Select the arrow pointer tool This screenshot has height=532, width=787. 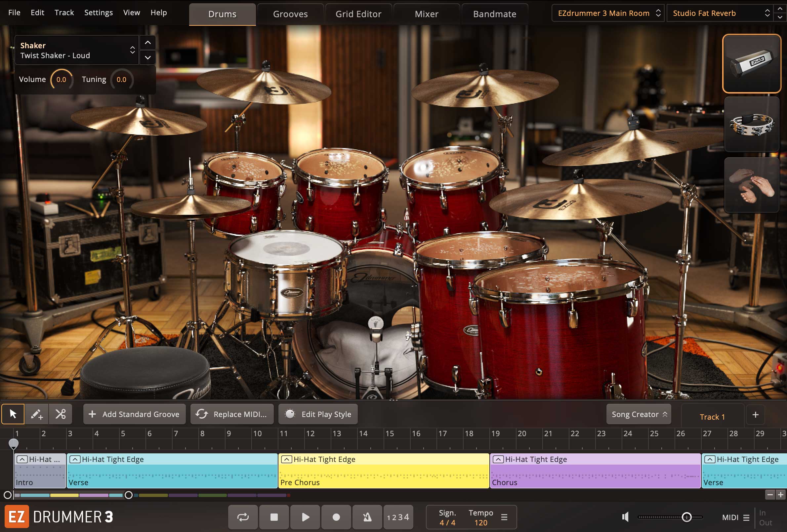point(13,414)
